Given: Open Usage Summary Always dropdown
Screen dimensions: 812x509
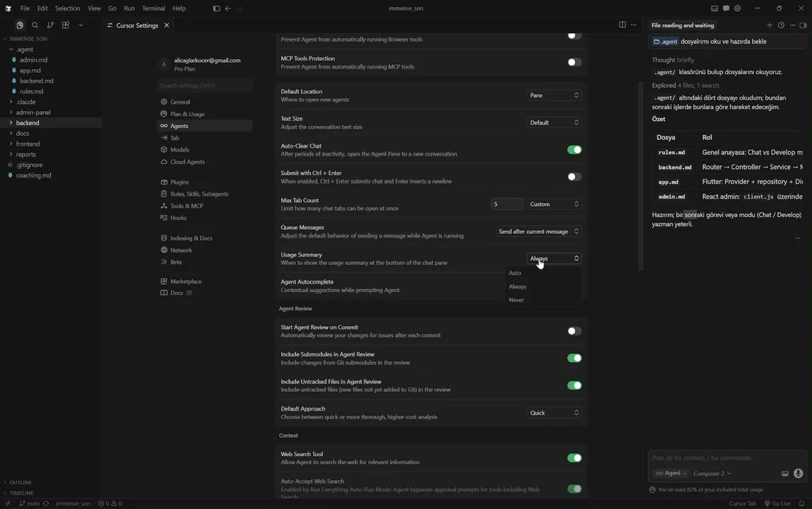Looking at the screenshot, I should [553, 258].
